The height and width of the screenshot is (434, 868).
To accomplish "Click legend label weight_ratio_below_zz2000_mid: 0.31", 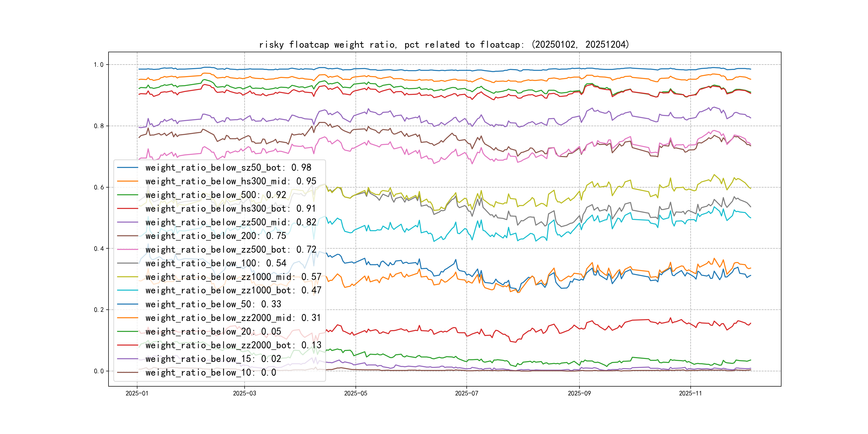I will click(233, 318).
